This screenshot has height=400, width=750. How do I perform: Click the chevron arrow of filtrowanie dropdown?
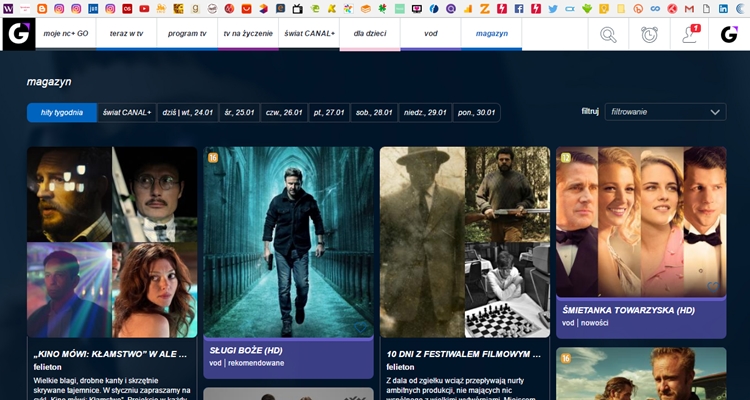[x=715, y=112]
